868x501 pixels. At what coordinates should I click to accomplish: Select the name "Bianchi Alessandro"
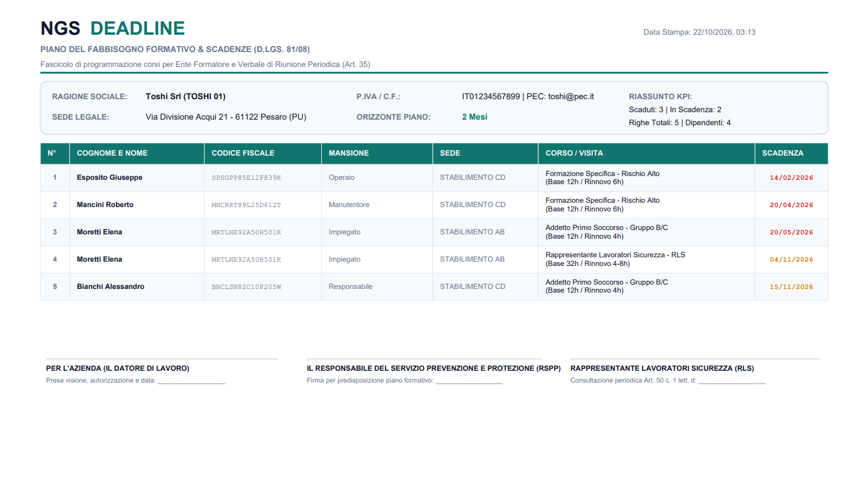[110, 286]
